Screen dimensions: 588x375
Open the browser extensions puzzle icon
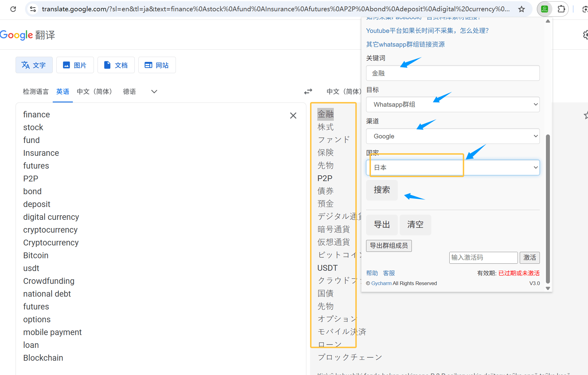click(x=561, y=9)
